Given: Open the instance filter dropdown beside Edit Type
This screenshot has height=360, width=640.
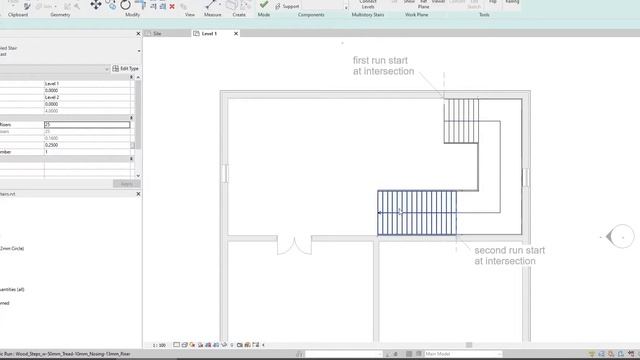Looking at the screenshot, I should point(107,69).
